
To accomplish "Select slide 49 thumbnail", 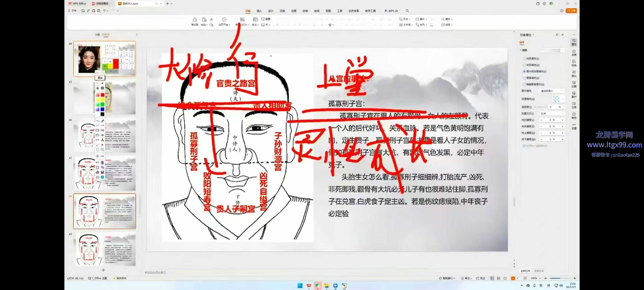I will pos(104,249).
